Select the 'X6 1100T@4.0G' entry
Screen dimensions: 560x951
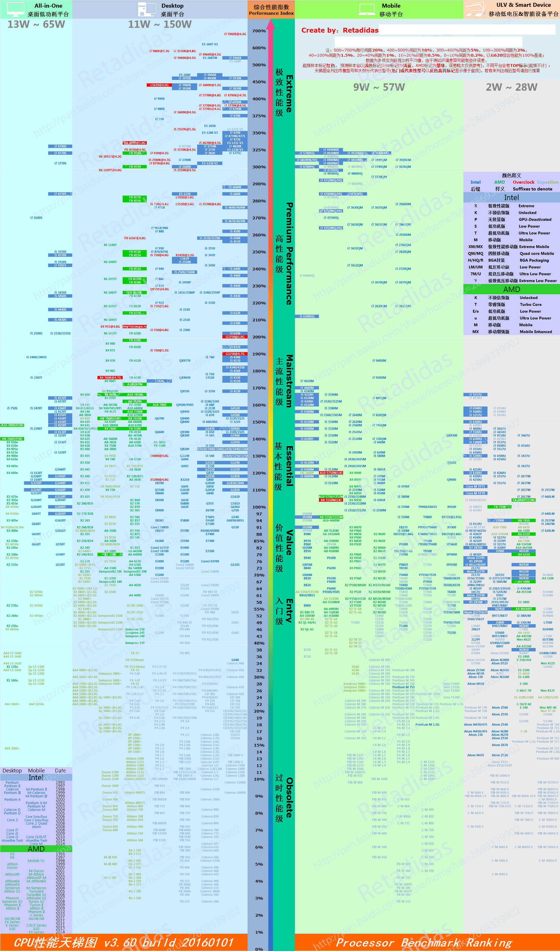point(110,170)
